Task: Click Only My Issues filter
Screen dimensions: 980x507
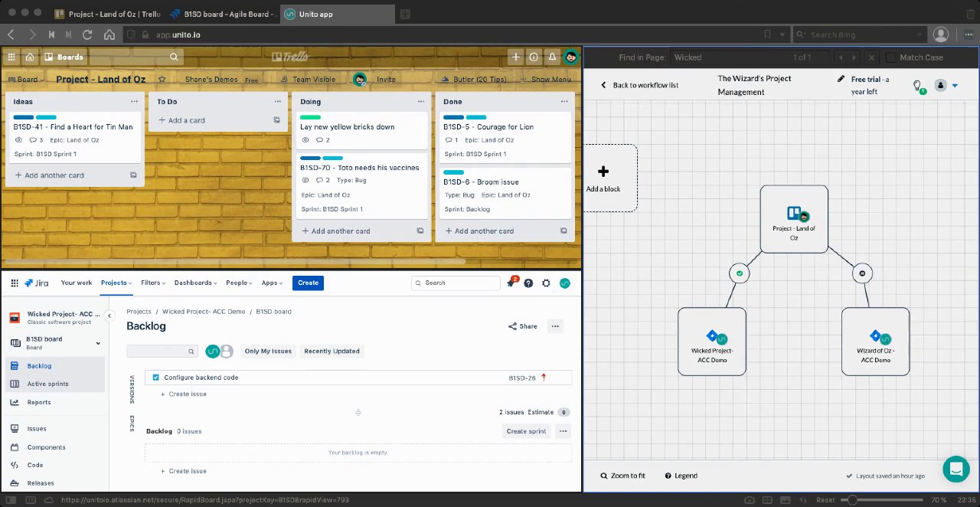Action: (x=268, y=351)
